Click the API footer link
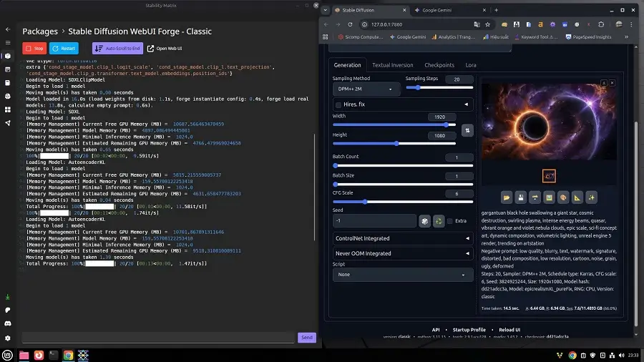Viewport: 644px width, 362px height. (436, 330)
